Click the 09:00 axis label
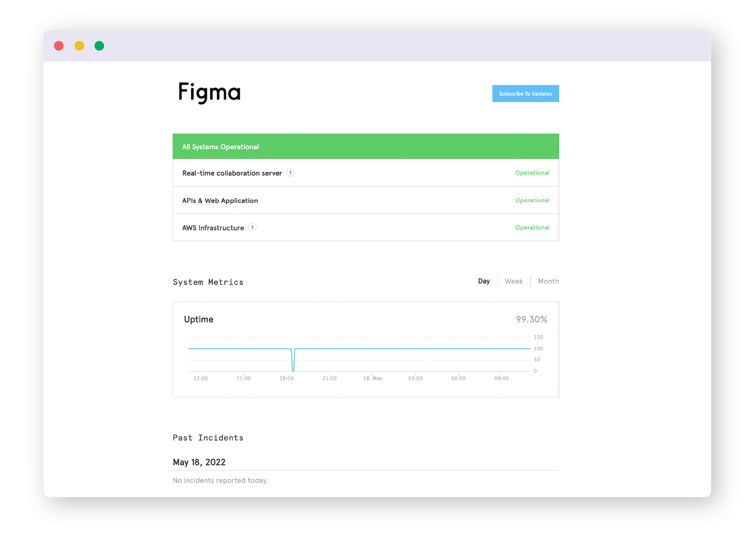This screenshot has width=756, height=535. pyautogui.click(x=501, y=378)
